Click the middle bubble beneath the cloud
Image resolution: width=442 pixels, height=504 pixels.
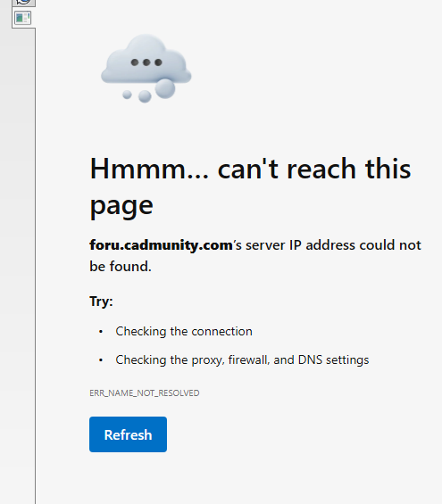(x=145, y=96)
